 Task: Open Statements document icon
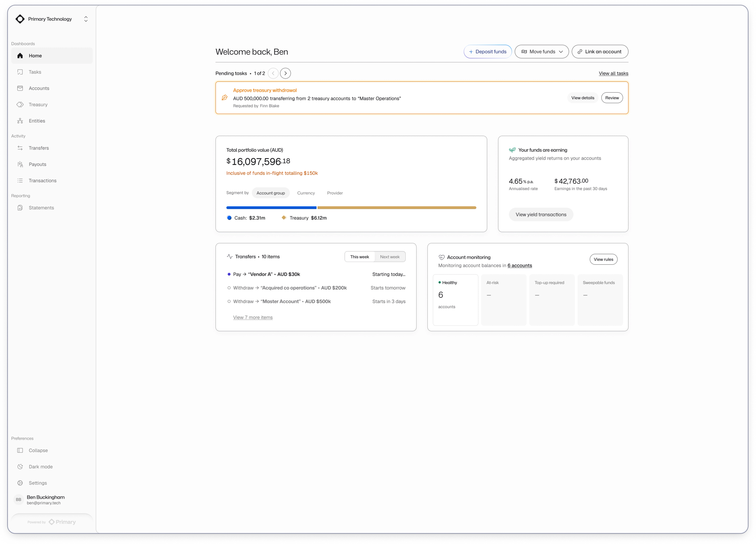(20, 207)
